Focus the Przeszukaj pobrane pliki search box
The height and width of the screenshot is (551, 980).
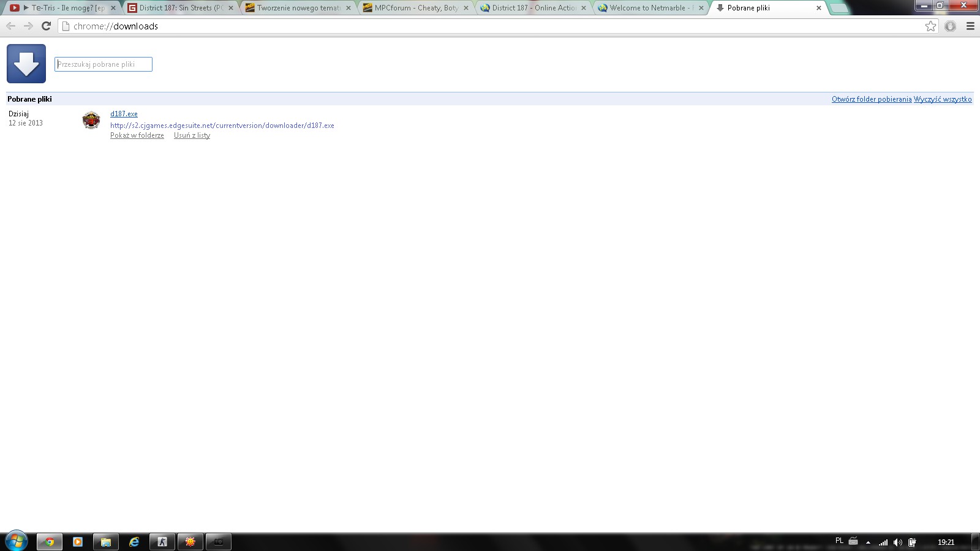104,64
